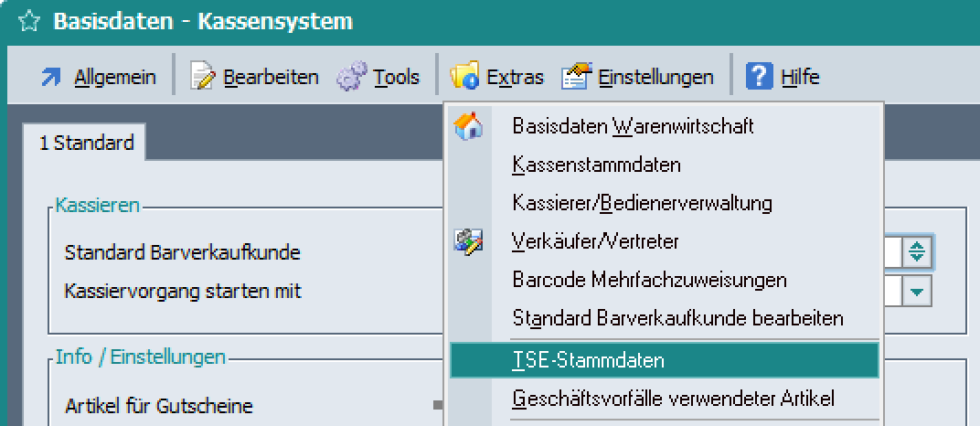Image resolution: width=980 pixels, height=426 pixels.
Task: Click the gears icon for Tools
Action: coord(352,78)
